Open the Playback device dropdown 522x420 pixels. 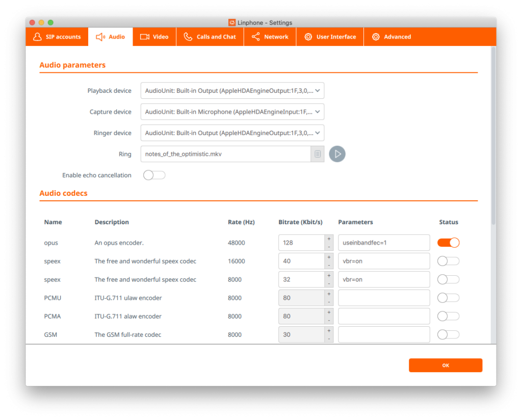232,91
